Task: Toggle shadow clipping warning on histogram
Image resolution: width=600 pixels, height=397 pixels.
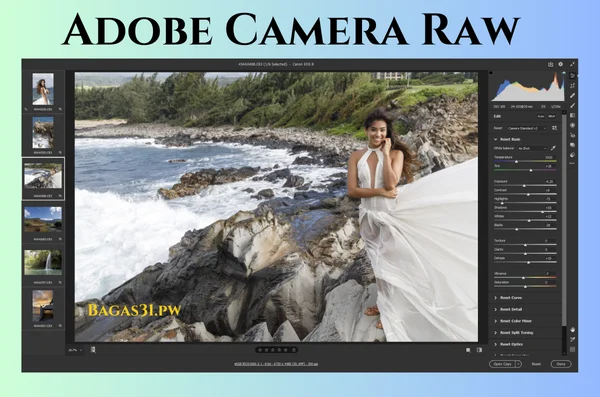Action: (491, 72)
